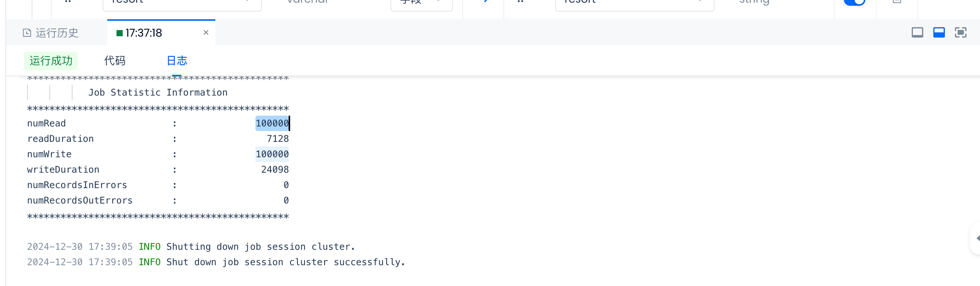Click the drag handle beside the string resort field

click(520, 2)
